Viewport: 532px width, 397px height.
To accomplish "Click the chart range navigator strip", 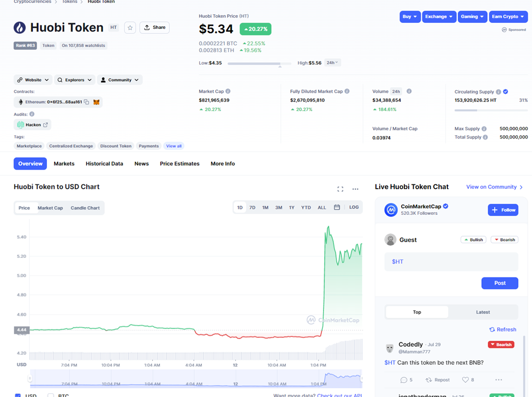I will pyautogui.click(x=196, y=378).
